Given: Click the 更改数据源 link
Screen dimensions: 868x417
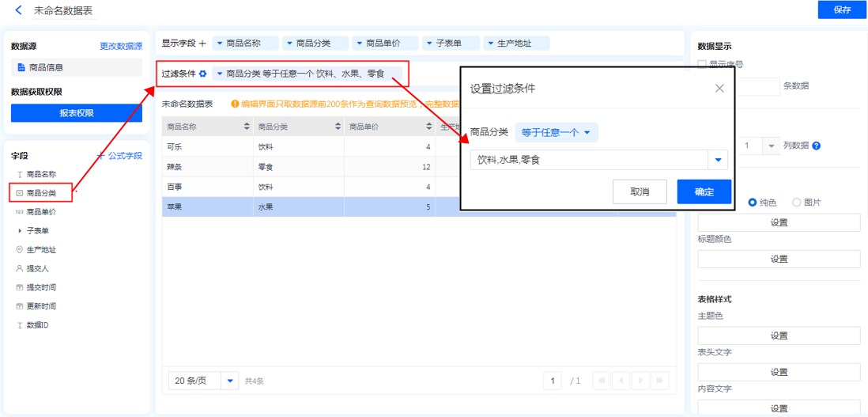Looking at the screenshot, I should coord(121,47).
